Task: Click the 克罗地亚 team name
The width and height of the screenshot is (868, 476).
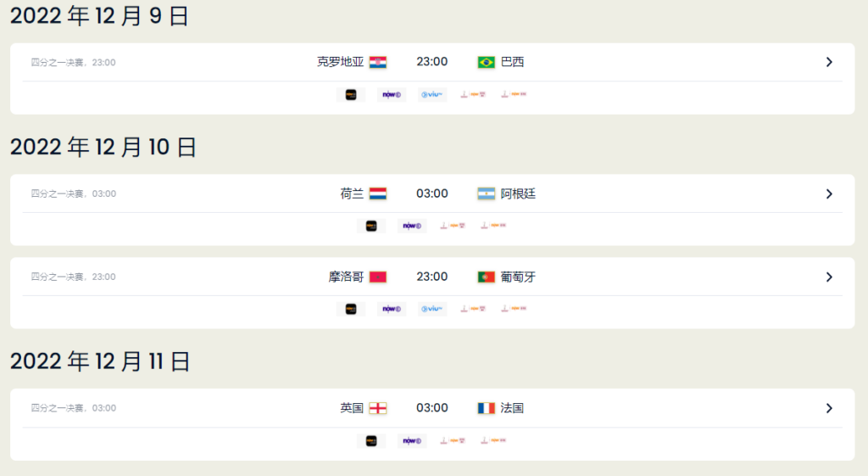Action: tap(340, 62)
